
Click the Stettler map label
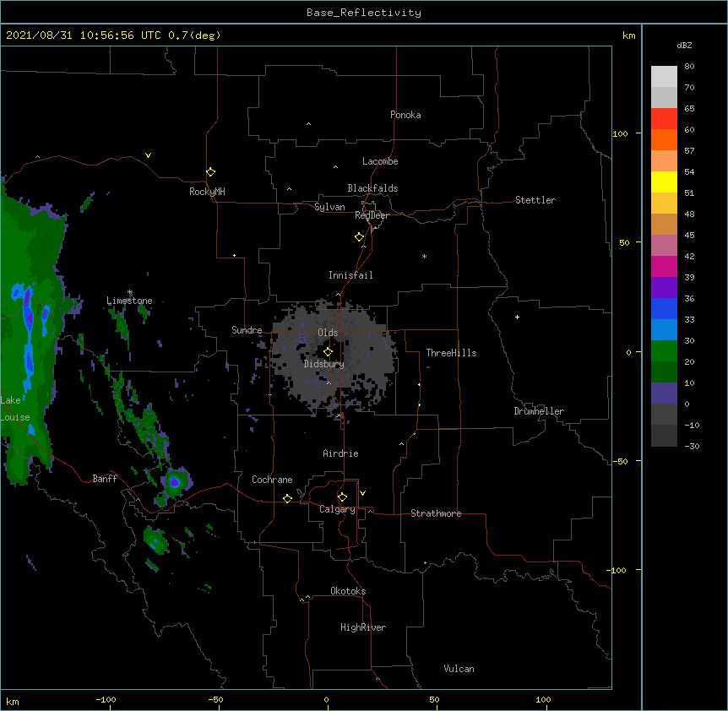tap(535, 200)
